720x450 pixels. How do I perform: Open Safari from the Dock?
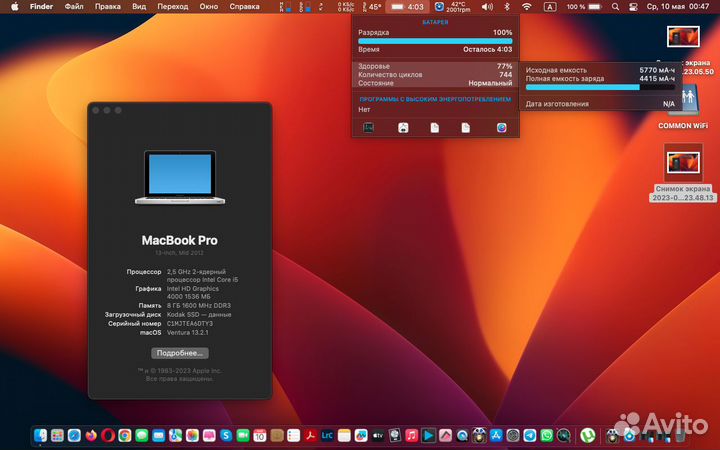pos(74,435)
